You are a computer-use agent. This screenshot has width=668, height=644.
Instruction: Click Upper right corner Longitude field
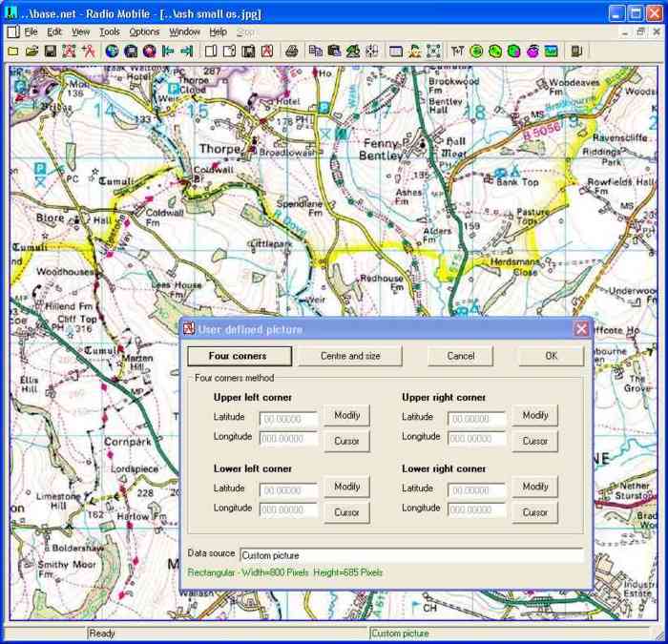pyautogui.click(x=477, y=439)
